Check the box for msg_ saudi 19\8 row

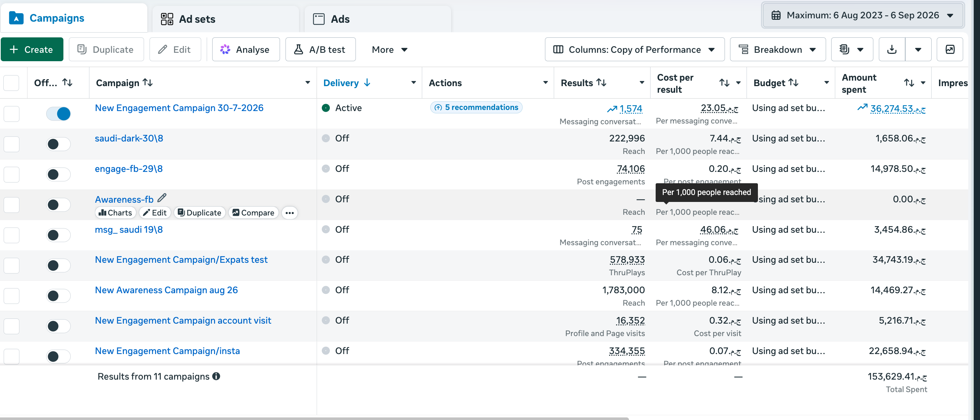click(x=11, y=235)
